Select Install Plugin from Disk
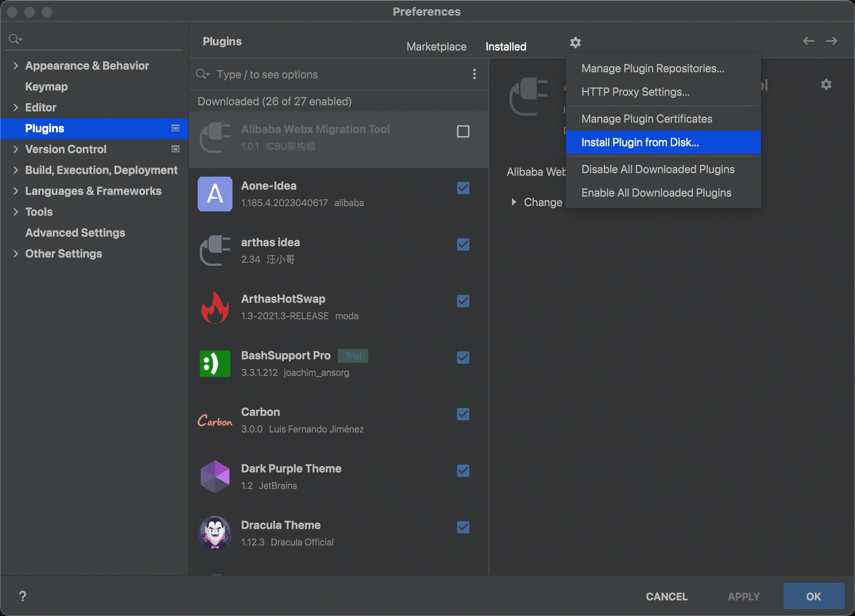855x616 pixels. [663, 142]
